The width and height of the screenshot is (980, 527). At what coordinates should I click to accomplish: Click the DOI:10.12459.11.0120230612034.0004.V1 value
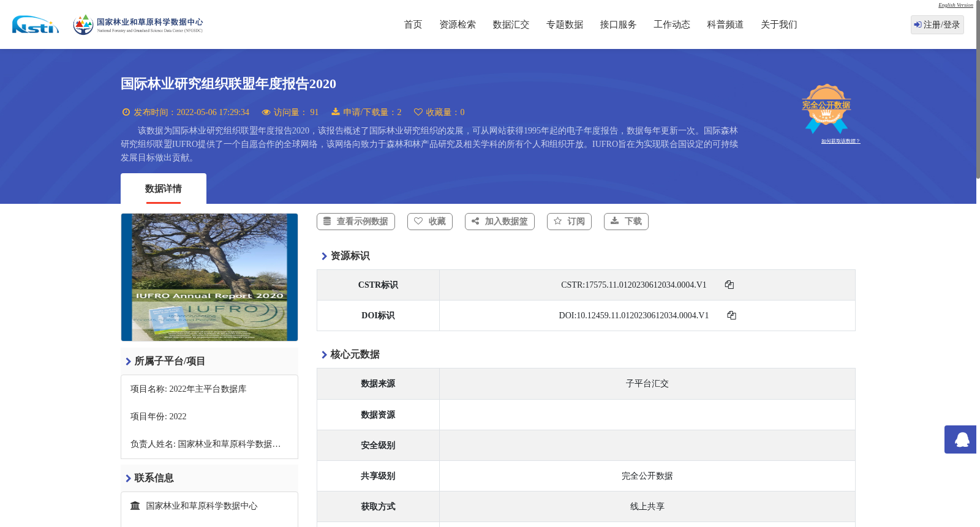tap(634, 315)
